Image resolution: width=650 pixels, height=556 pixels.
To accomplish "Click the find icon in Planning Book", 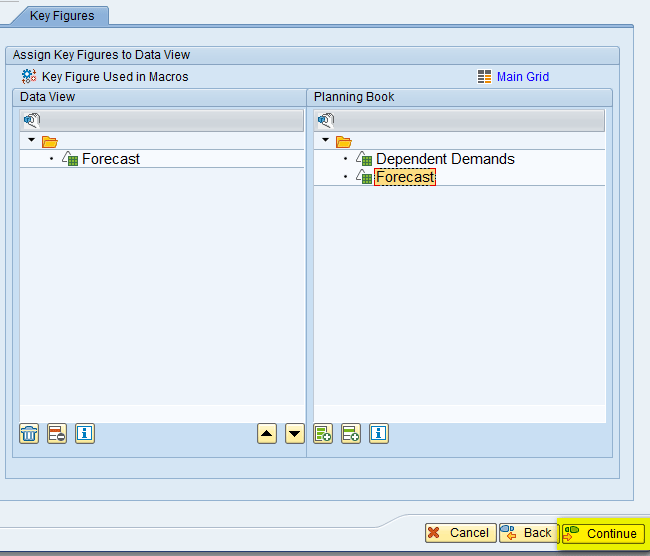I will point(326,120).
